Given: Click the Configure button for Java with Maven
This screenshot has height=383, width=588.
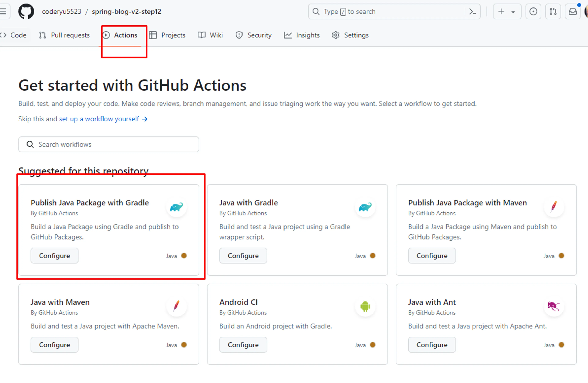Looking at the screenshot, I should pos(54,344).
